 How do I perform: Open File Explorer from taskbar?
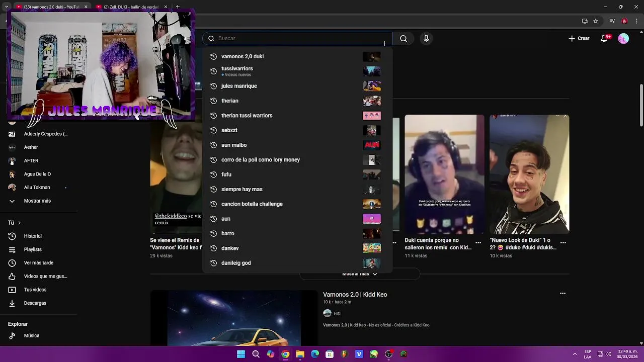tap(300, 354)
